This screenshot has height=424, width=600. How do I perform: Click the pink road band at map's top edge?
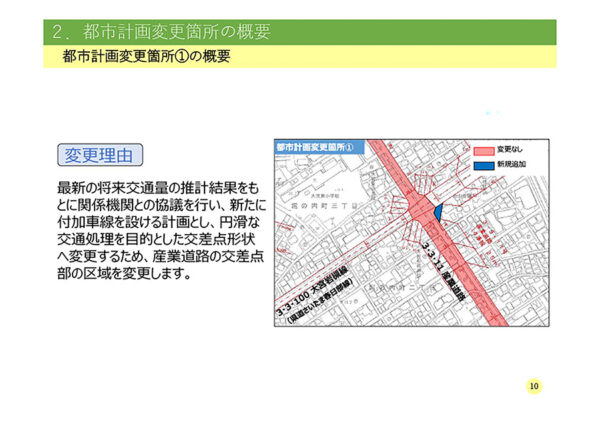pos(375,146)
